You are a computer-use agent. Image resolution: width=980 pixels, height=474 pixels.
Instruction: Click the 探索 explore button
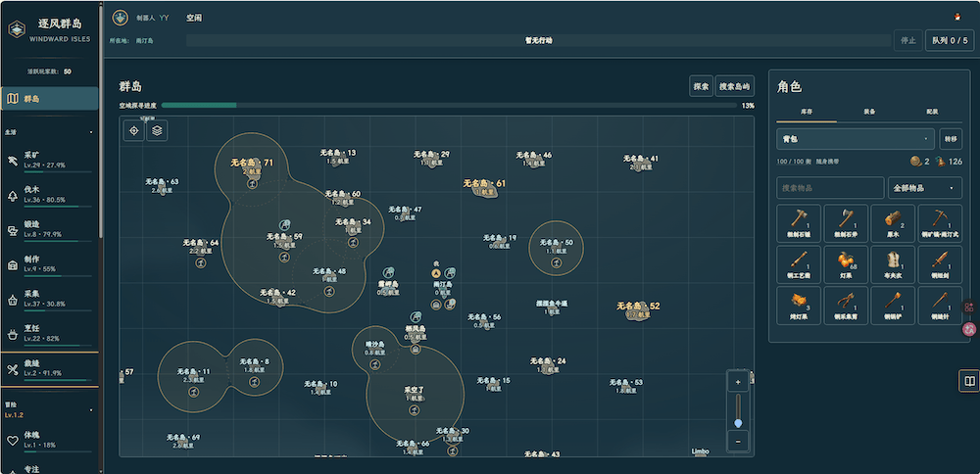[x=702, y=86]
